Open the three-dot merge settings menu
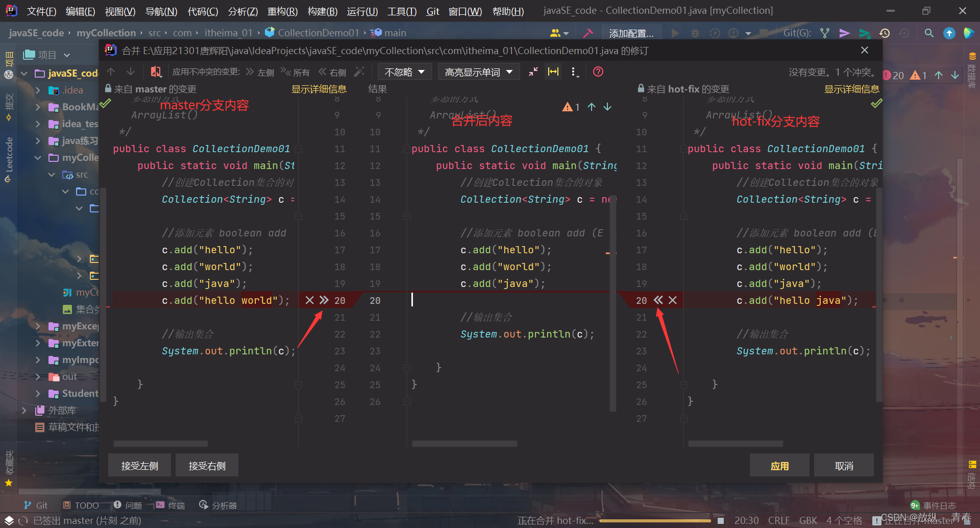Image resolution: width=980 pixels, height=528 pixels. [x=575, y=72]
